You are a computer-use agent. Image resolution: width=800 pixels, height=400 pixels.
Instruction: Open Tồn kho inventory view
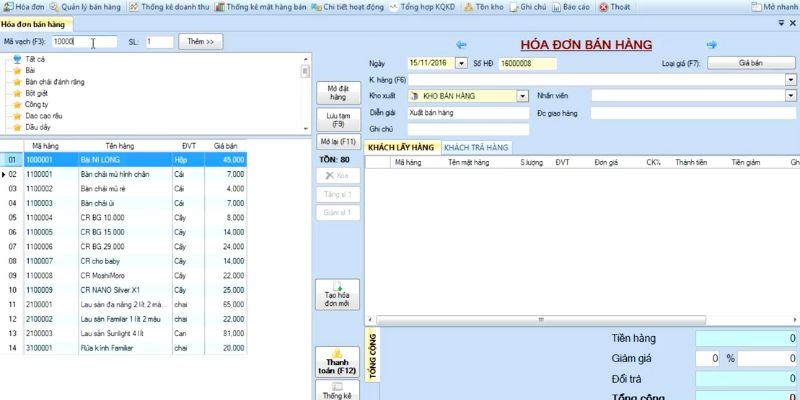click(484, 7)
